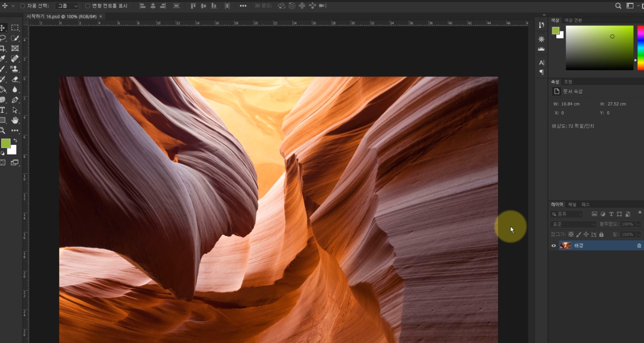Switch to the 색상 견본 tab
The image size is (644, 343).
point(573,20)
